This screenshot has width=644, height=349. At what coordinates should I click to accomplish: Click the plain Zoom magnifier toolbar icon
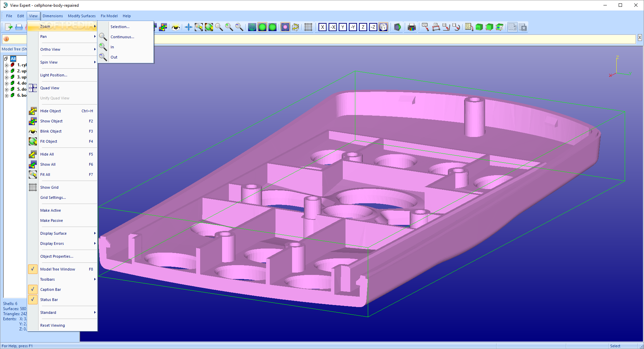point(219,27)
